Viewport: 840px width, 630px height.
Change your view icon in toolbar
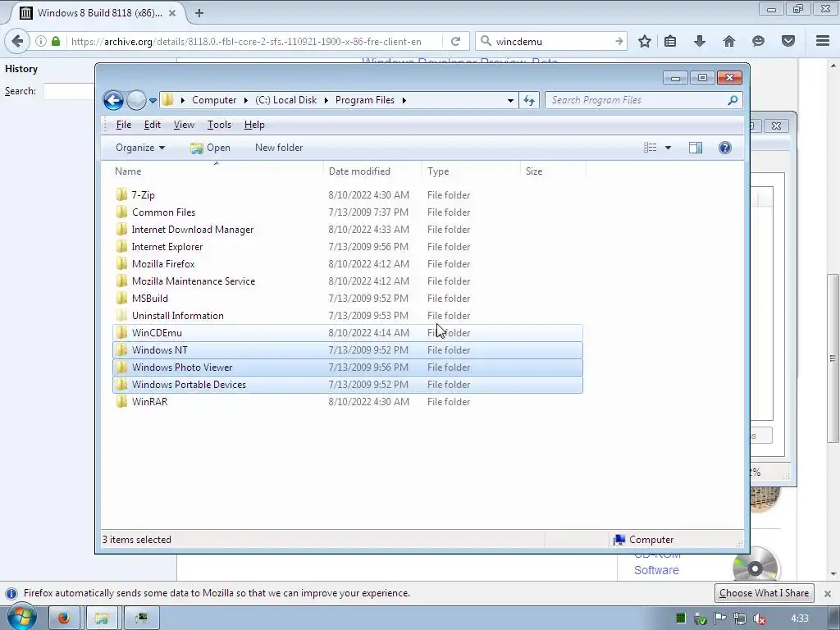pos(650,148)
